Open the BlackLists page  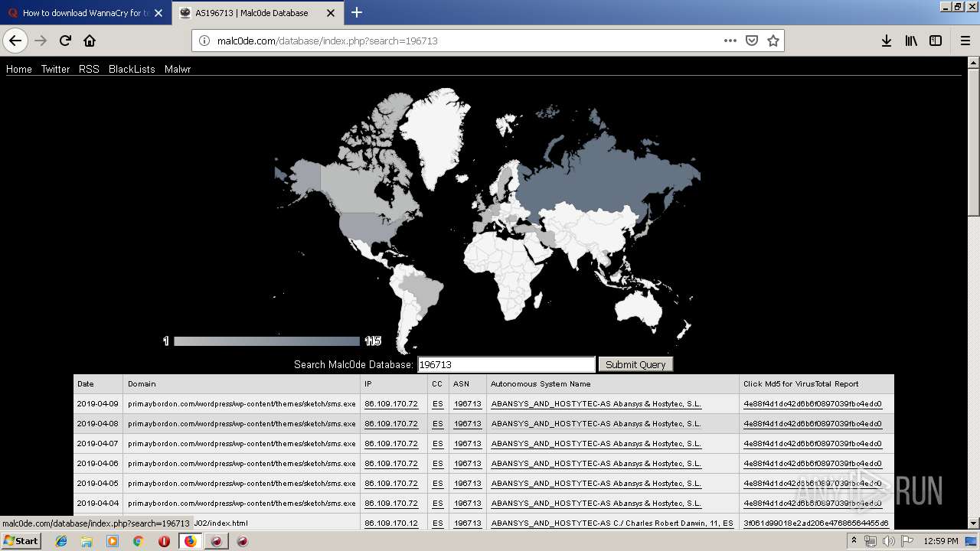pos(132,69)
